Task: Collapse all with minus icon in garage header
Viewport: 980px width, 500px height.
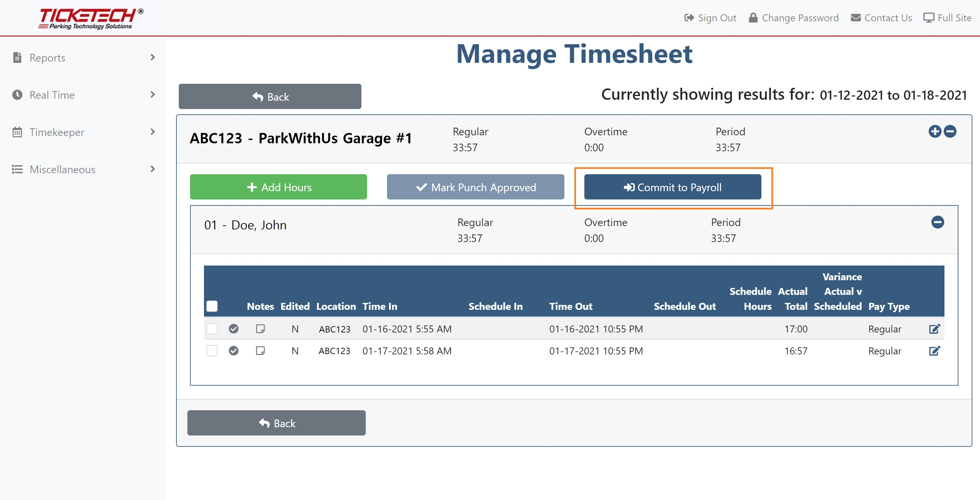Action: click(x=950, y=131)
